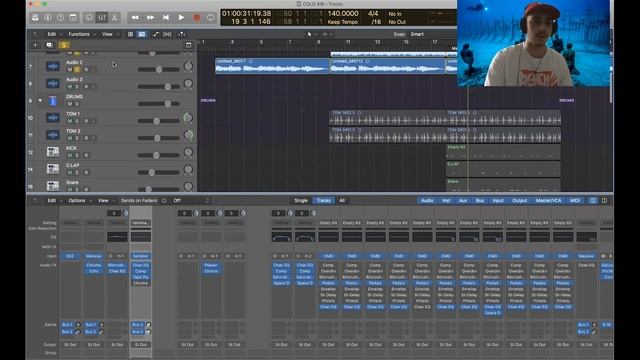Click the Output filter button

(520, 200)
